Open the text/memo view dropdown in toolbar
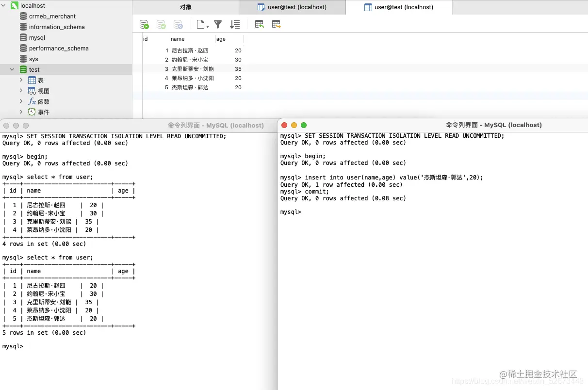The width and height of the screenshot is (588, 390). 203,24
